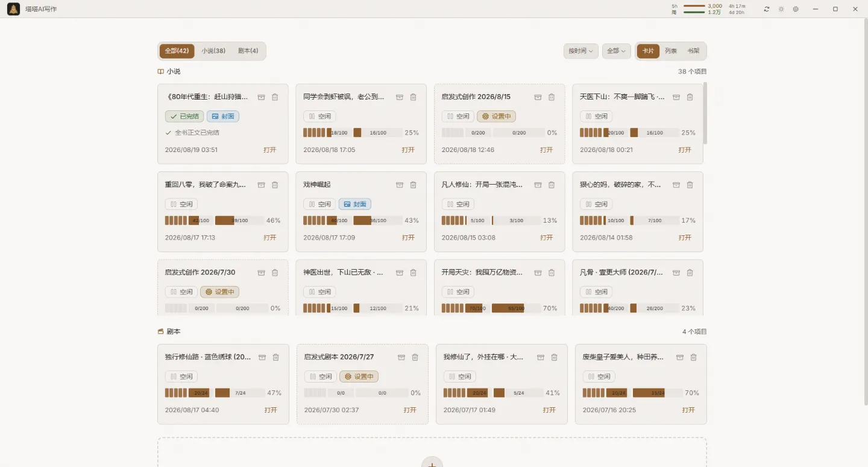Open settings via the title bar gear icon
This screenshot has height=467, width=868.
coord(796,9)
